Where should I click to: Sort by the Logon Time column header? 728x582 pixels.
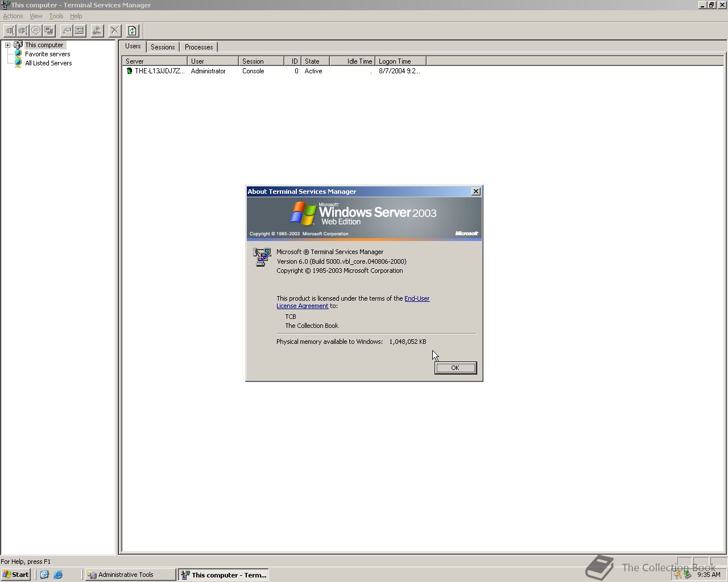[x=400, y=61]
